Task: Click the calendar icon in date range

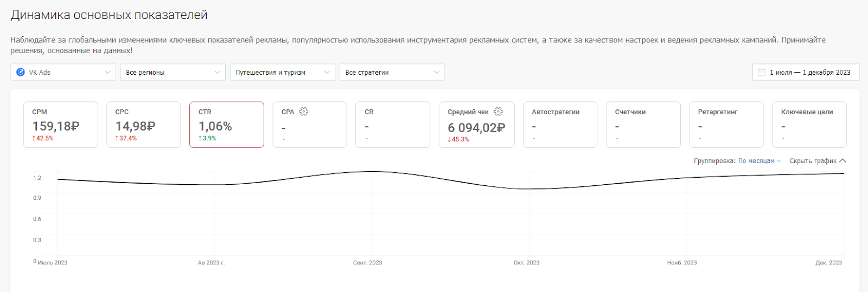Action: (x=762, y=72)
